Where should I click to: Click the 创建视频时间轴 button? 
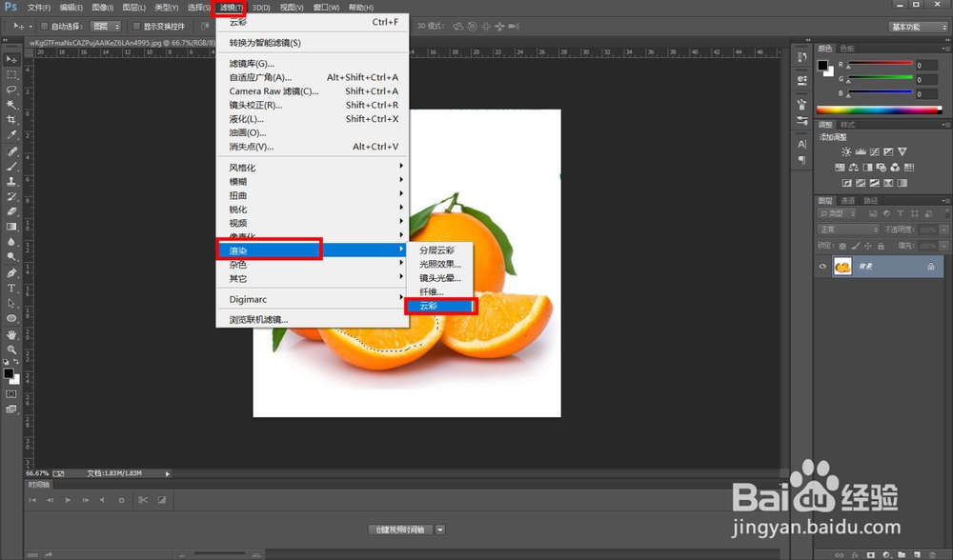pyautogui.click(x=400, y=530)
